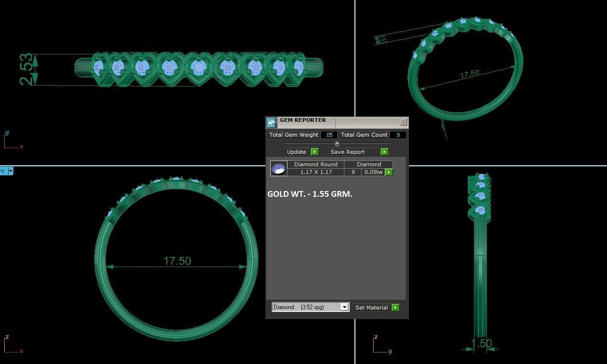
Task: Run Save Report with its green arrow
Action: pos(384,151)
